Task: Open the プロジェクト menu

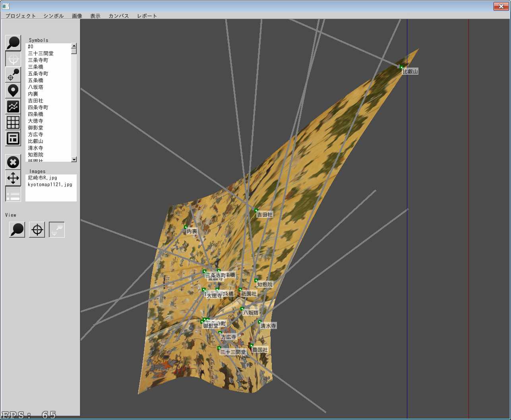Action: (21, 16)
